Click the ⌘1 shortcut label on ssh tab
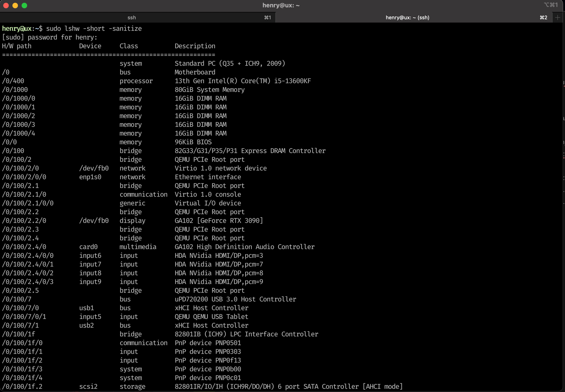The height and width of the screenshot is (392, 565). pyautogui.click(x=268, y=17)
